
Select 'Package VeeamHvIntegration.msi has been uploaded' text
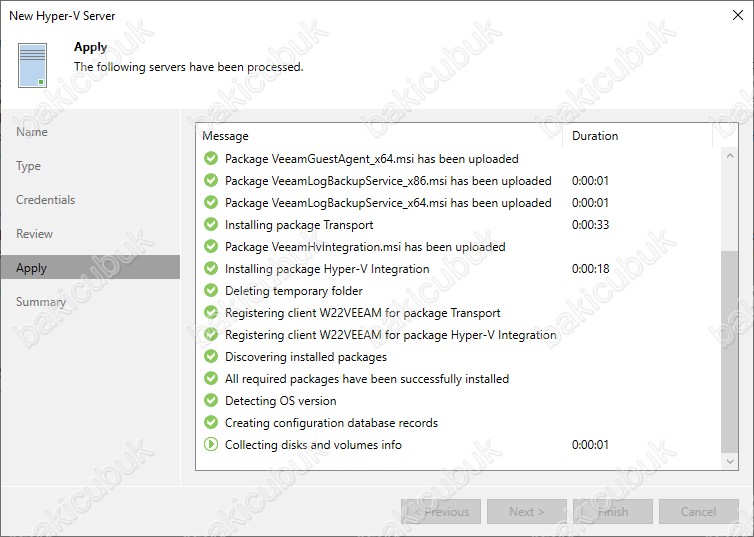[x=365, y=247]
